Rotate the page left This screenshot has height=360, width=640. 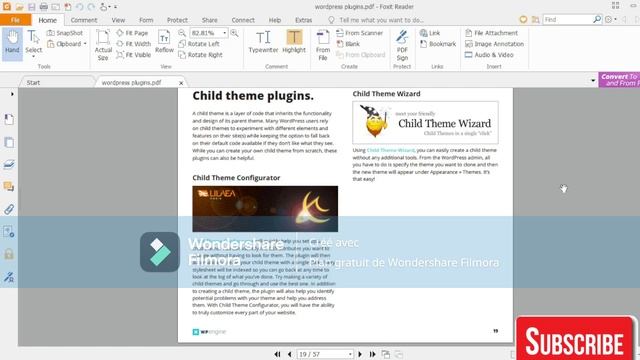(x=199, y=44)
